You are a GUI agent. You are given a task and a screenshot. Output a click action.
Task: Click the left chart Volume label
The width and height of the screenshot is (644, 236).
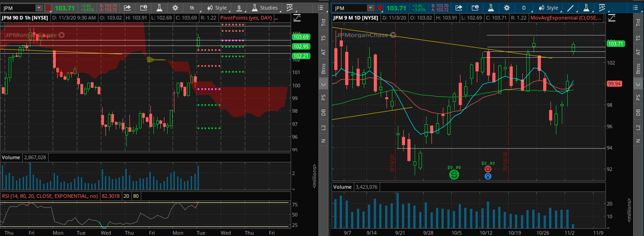pyautogui.click(x=11, y=157)
